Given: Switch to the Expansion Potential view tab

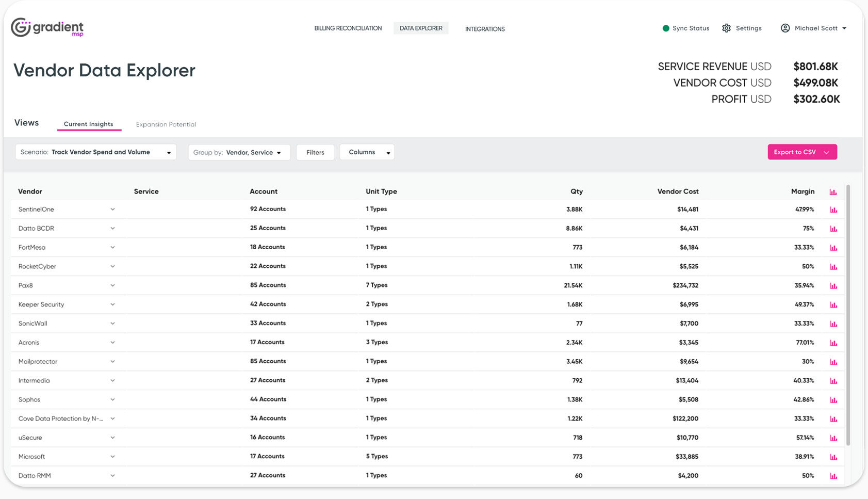Looking at the screenshot, I should tap(166, 124).
